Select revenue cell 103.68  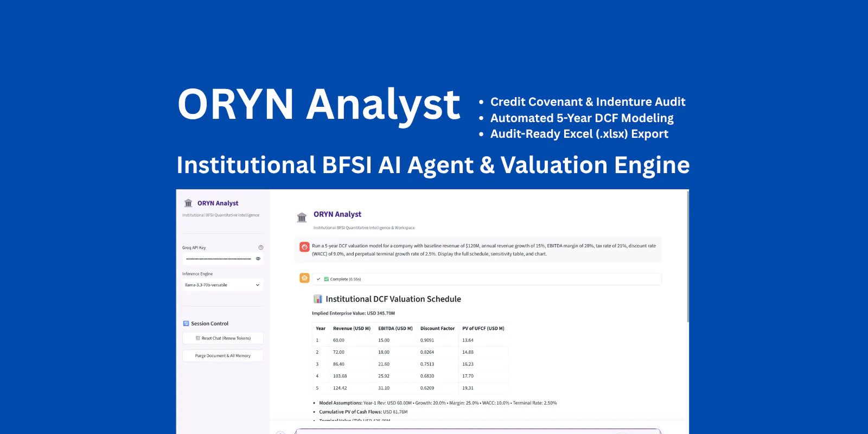(340, 376)
